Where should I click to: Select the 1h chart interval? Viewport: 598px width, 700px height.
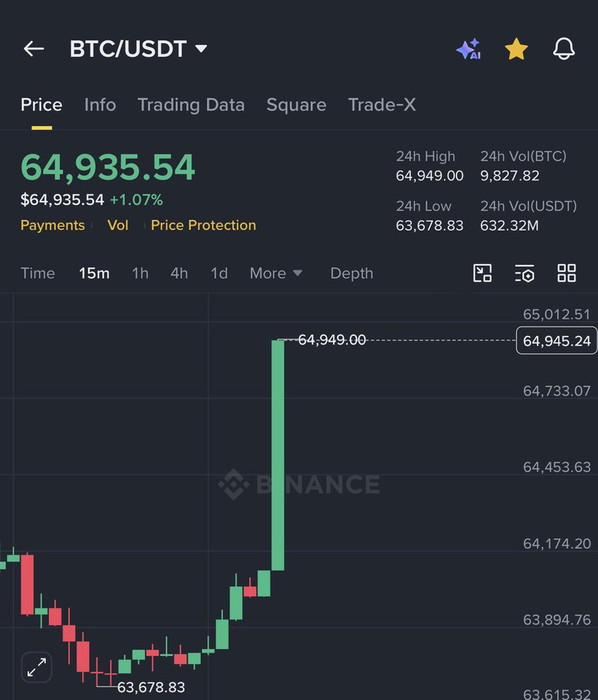point(140,273)
